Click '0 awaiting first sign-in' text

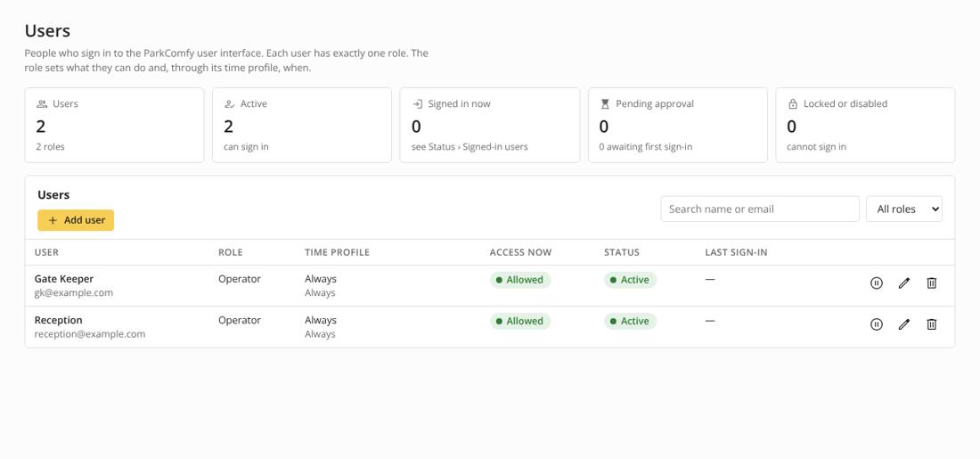(646, 147)
